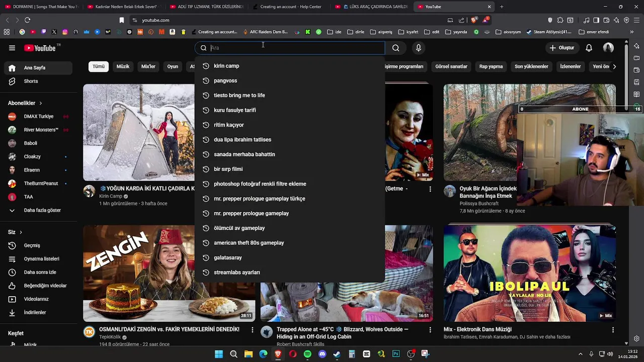The width and height of the screenshot is (644, 362).
Task: Choose 'mr. prepper prologue gameplay türkçe' suggestion
Action: pos(290,199)
